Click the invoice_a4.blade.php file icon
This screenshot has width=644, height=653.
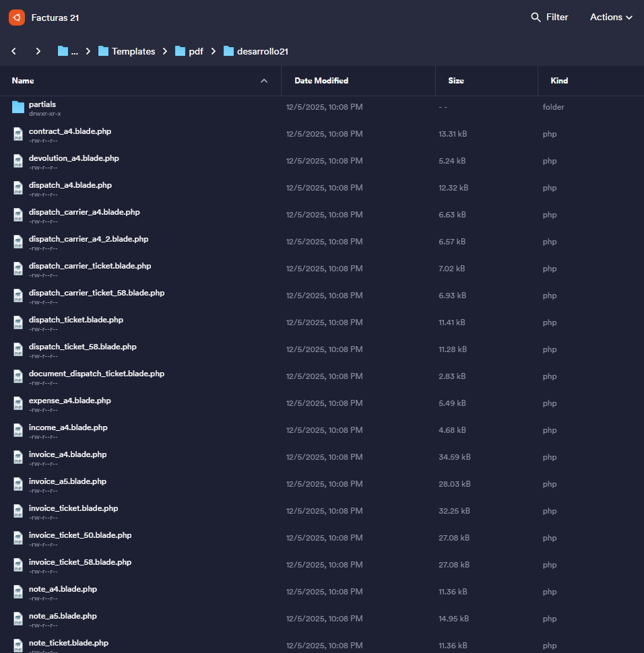pos(18,458)
